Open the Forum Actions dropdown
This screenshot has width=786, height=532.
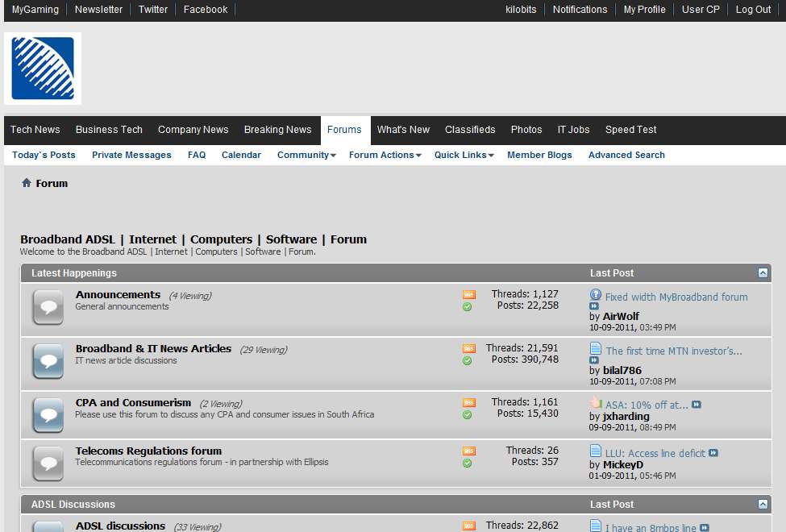385,155
